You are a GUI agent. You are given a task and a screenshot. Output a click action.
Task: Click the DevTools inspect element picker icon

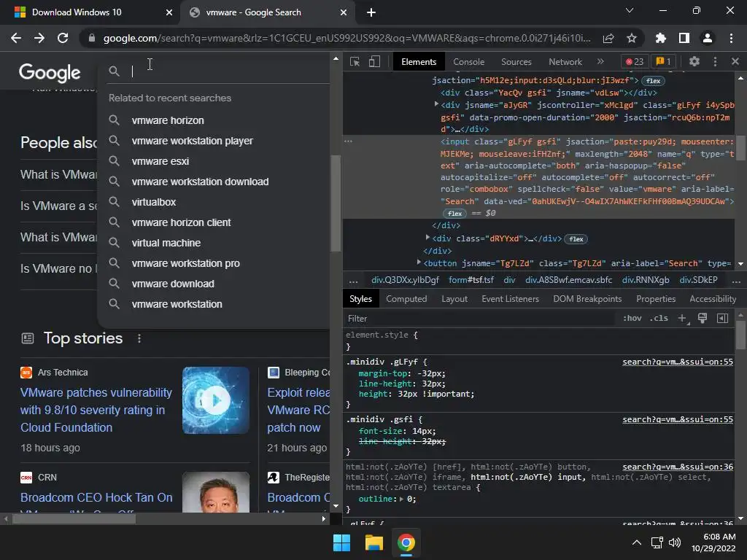pyautogui.click(x=355, y=62)
